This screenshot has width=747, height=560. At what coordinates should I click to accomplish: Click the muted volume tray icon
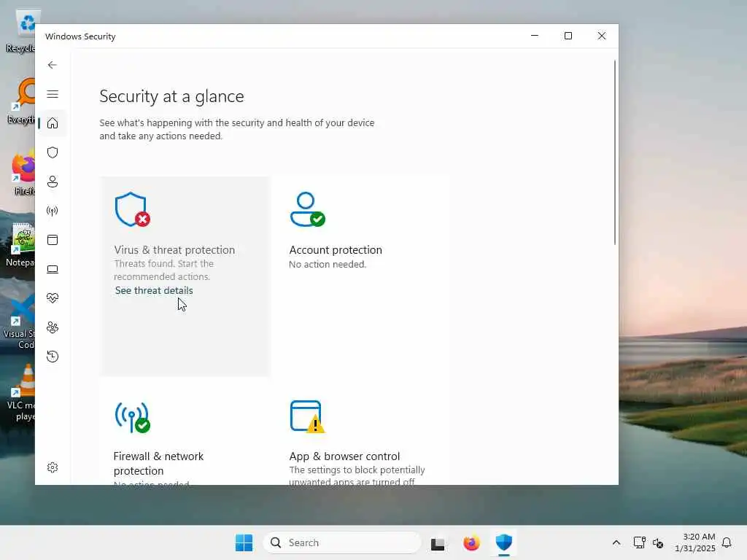point(658,542)
